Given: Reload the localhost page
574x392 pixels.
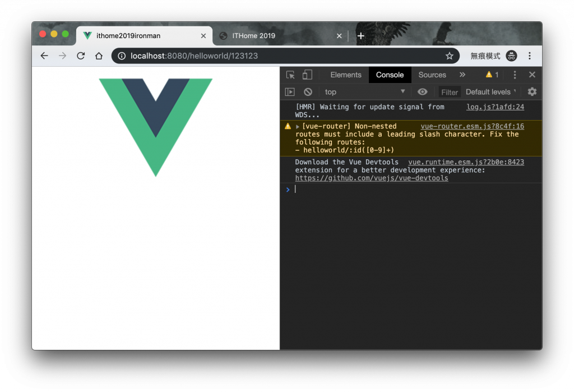Looking at the screenshot, I should (81, 56).
